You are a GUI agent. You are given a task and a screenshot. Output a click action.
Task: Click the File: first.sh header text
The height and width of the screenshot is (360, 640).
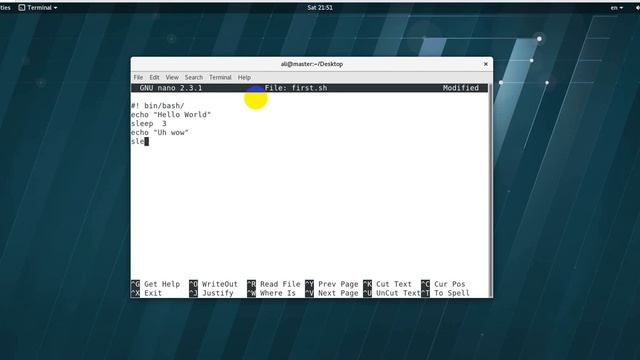coord(296,88)
